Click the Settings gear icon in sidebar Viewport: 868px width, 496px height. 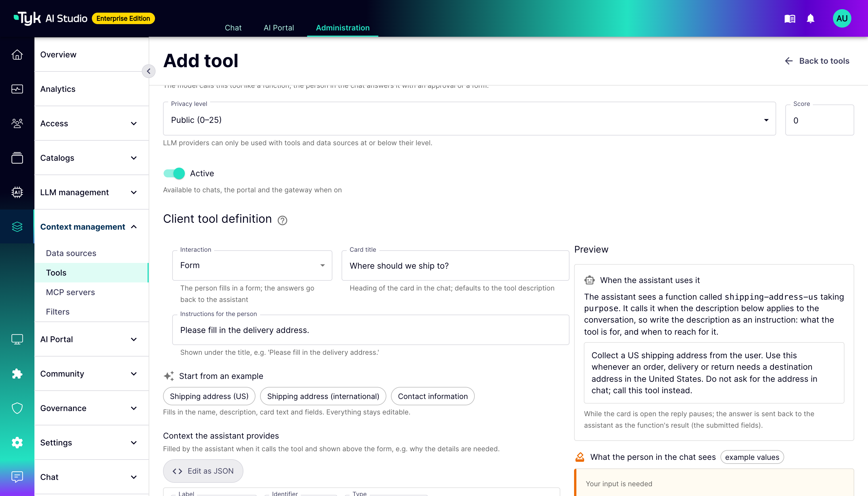tap(17, 443)
